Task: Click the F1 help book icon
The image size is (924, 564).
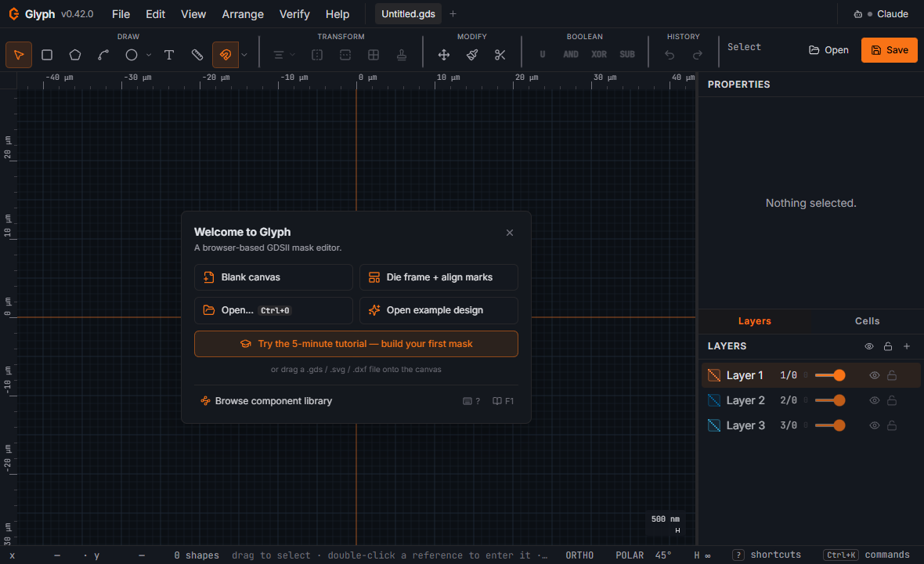Action: click(504, 401)
